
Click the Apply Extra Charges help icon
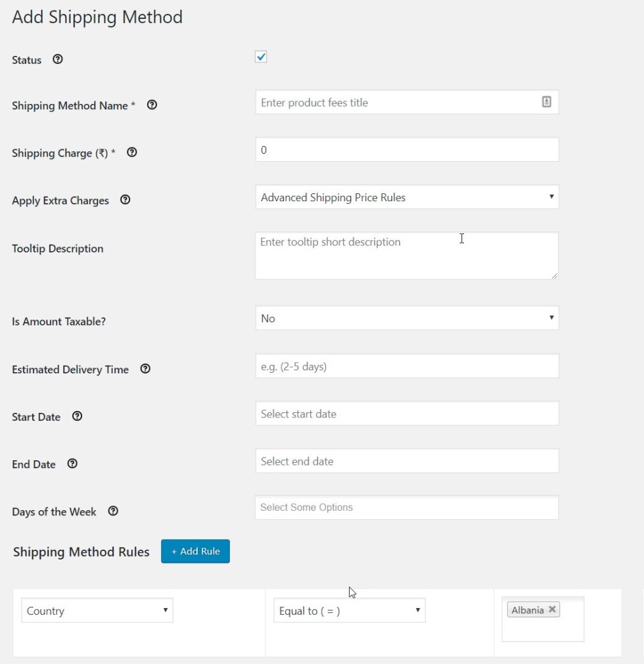125,200
